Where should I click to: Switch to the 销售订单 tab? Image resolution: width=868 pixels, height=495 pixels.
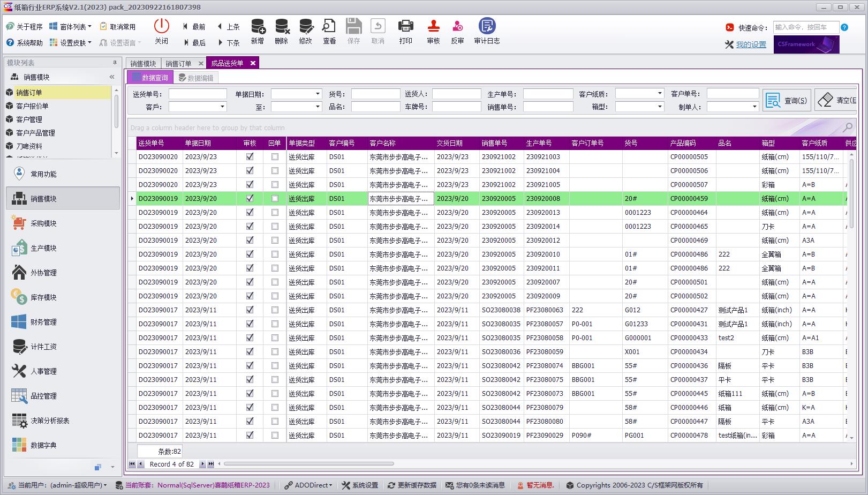pos(178,64)
